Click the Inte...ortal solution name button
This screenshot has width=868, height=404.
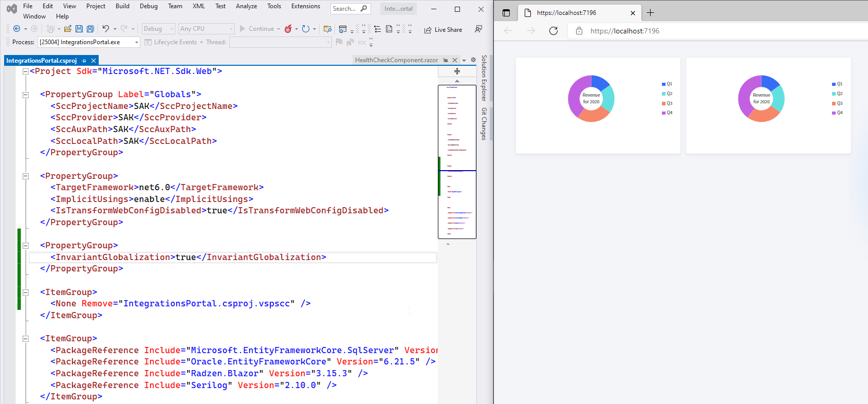coord(399,9)
